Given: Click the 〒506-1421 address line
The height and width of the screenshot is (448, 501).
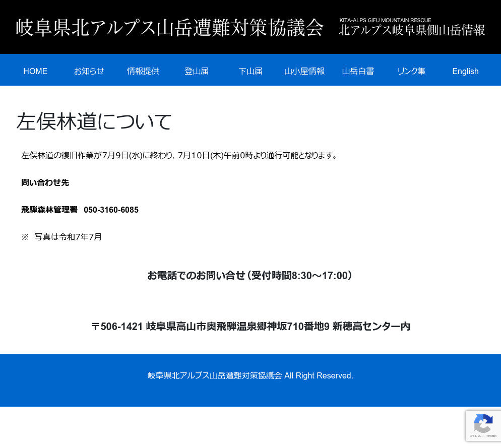Looking at the screenshot, I should point(250,326).
